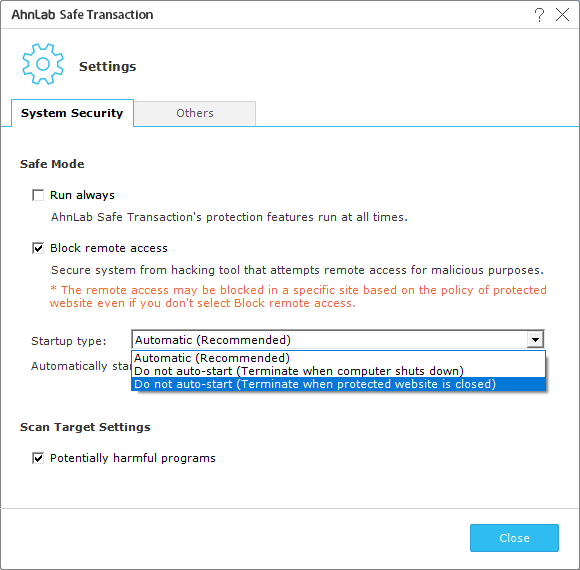
Task: Click the blue Settings gear icon
Action: coord(43,64)
